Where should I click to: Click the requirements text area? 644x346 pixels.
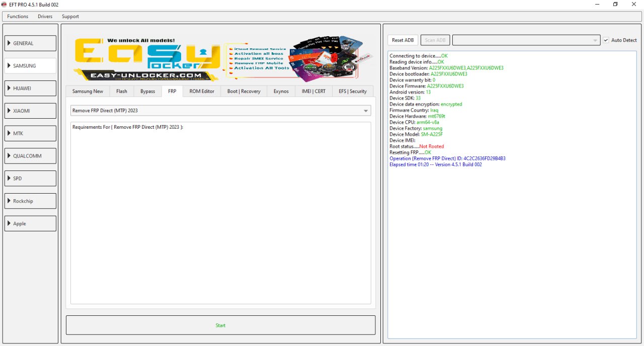[x=220, y=213]
